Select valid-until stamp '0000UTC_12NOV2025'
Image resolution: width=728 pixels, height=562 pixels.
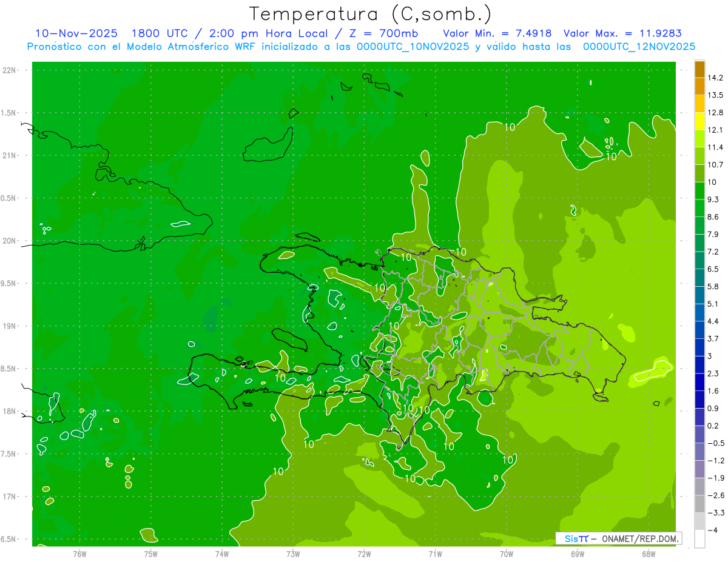tap(639, 47)
